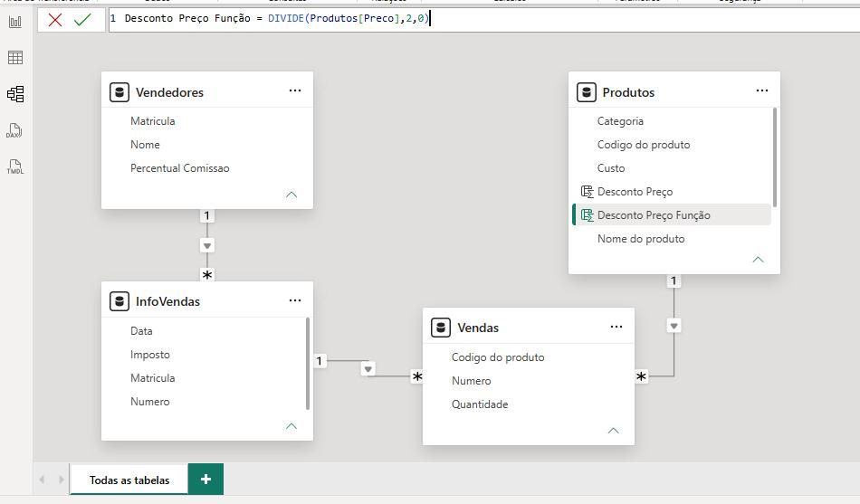
Task: Open the Report view from sidebar
Action: 15,22
